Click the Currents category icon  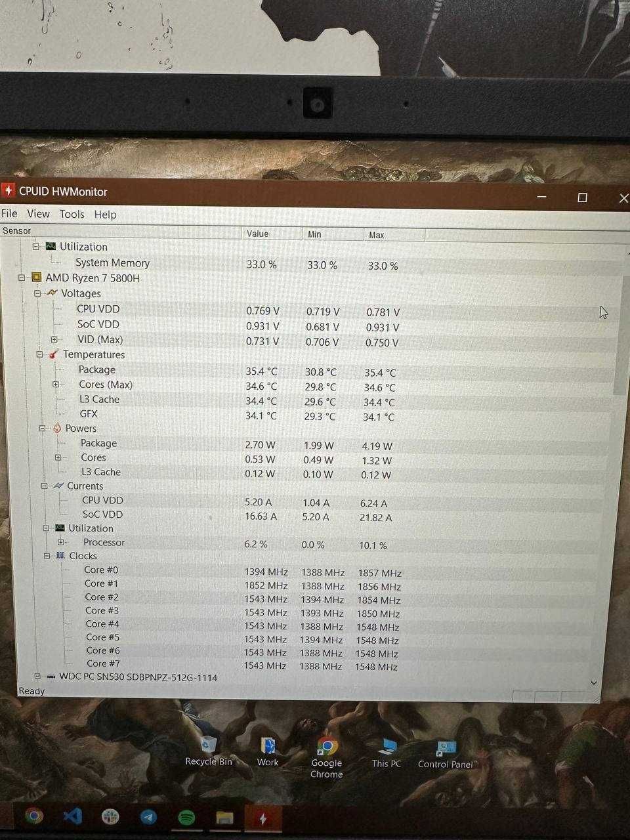coord(58,486)
